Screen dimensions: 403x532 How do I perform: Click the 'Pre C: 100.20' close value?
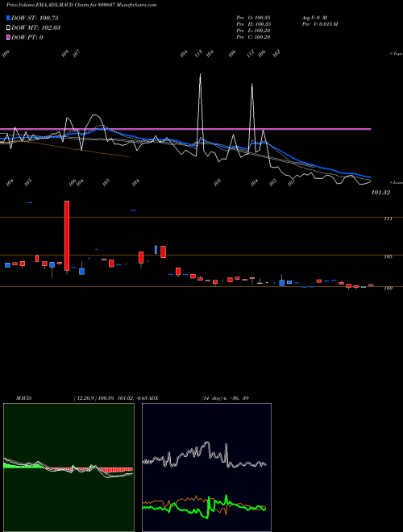coord(253,37)
